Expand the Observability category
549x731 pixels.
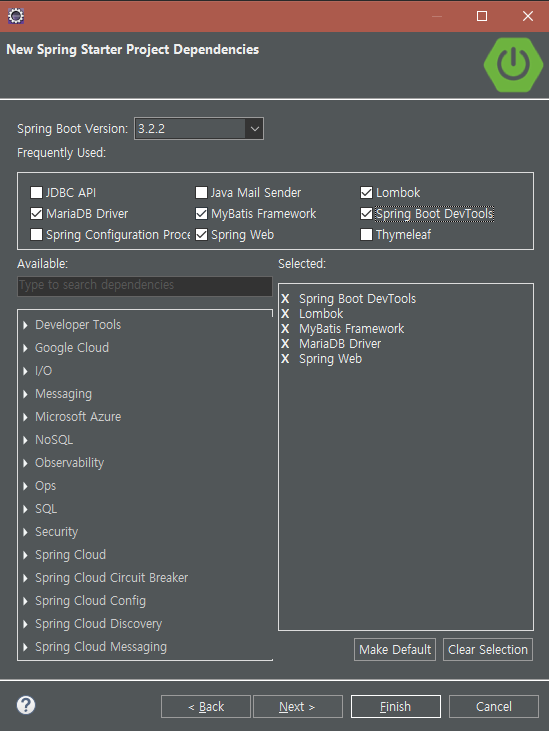coord(25,463)
